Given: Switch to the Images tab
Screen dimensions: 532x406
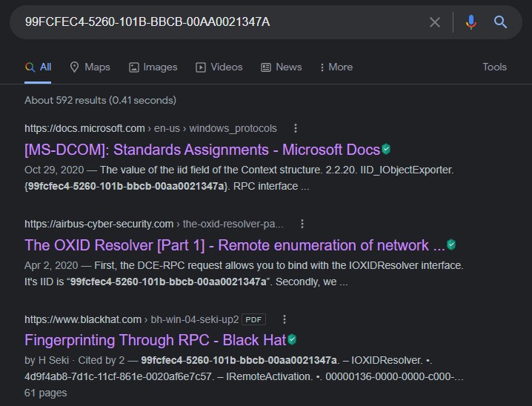Looking at the screenshot, I should click(x=153, y=67).
